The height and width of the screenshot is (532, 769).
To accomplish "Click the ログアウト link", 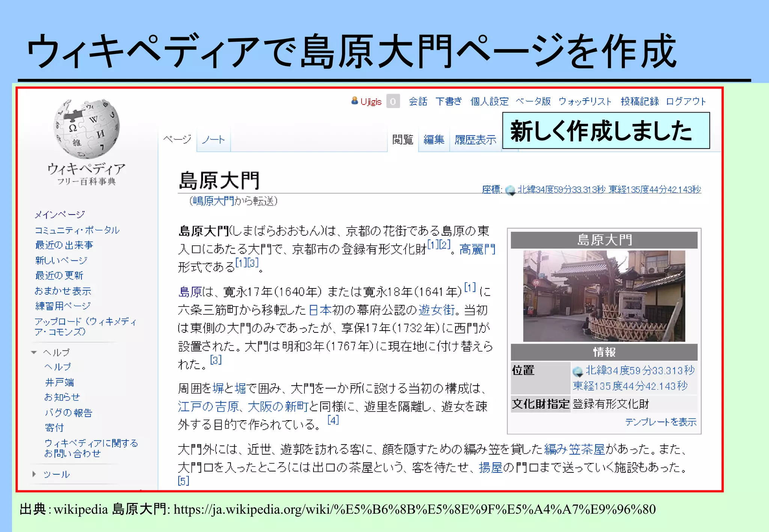I will pos(686,101).
